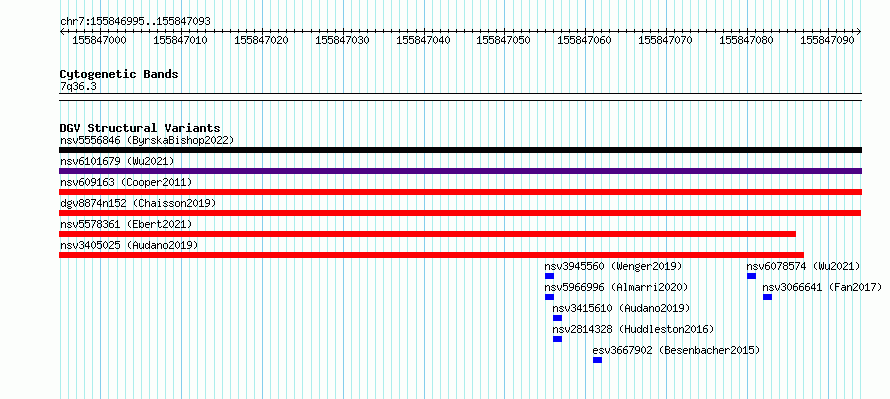The image size is (890, 399).
Task: Select the blue marker under nsv6078574 (Wu2021)
Action: point(752,276)
